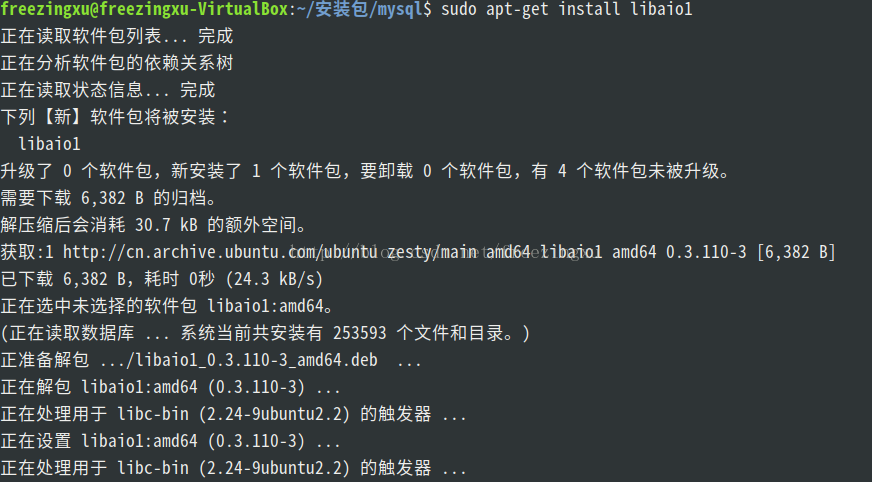Click the indented libaio1 package name
Viewport: 872px width, 482px height.
tap(49, 144)
